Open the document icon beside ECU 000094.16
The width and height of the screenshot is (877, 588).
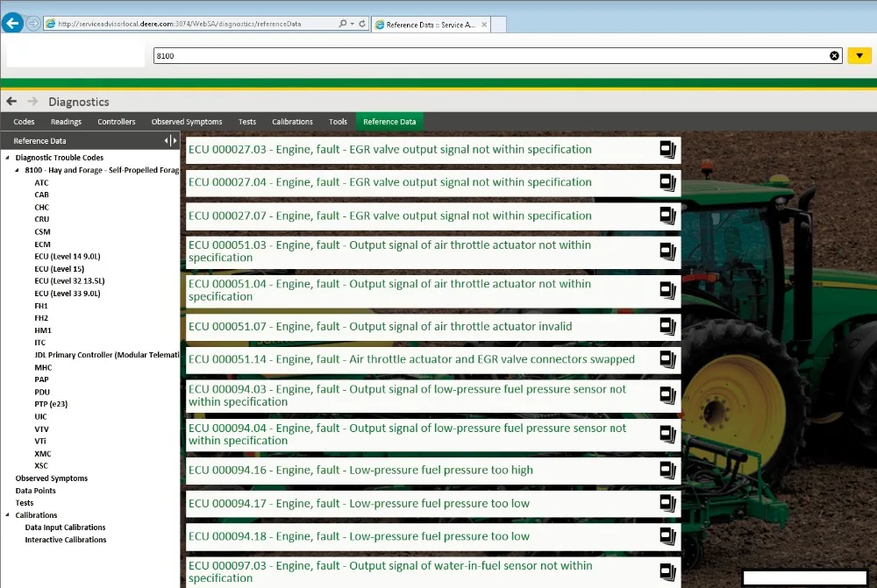[667, 469]
